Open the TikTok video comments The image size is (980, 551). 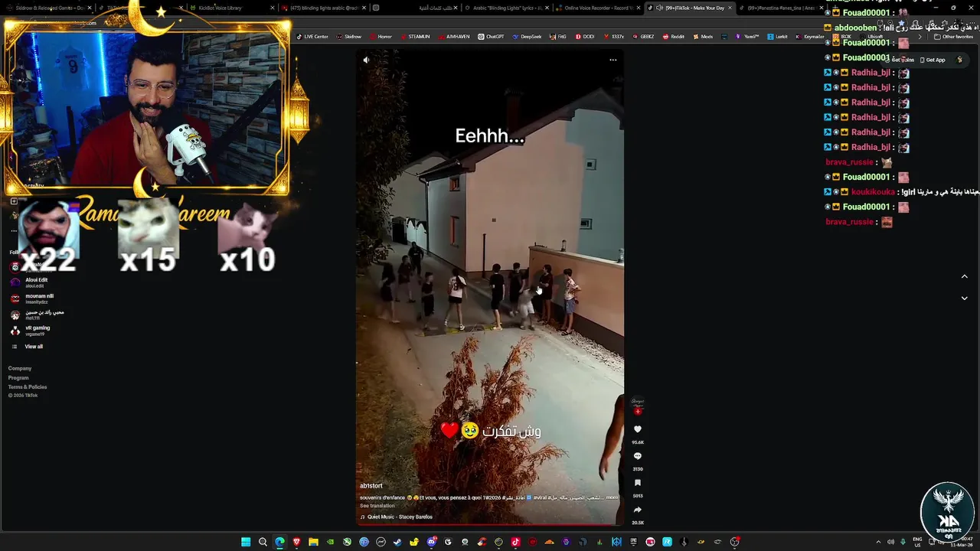pyautogui.click(x=638, y=456)
